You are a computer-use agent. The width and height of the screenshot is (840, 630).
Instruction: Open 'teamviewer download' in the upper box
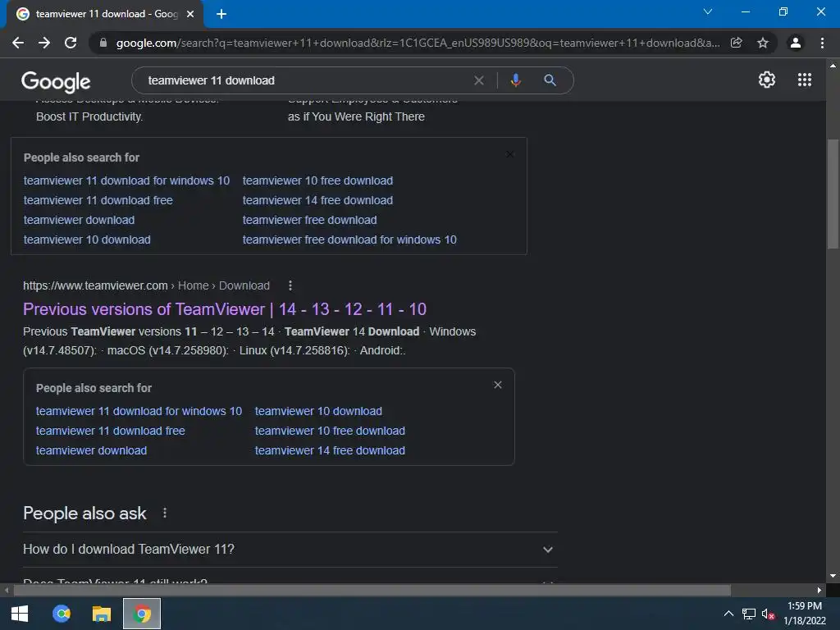point(80,220)
